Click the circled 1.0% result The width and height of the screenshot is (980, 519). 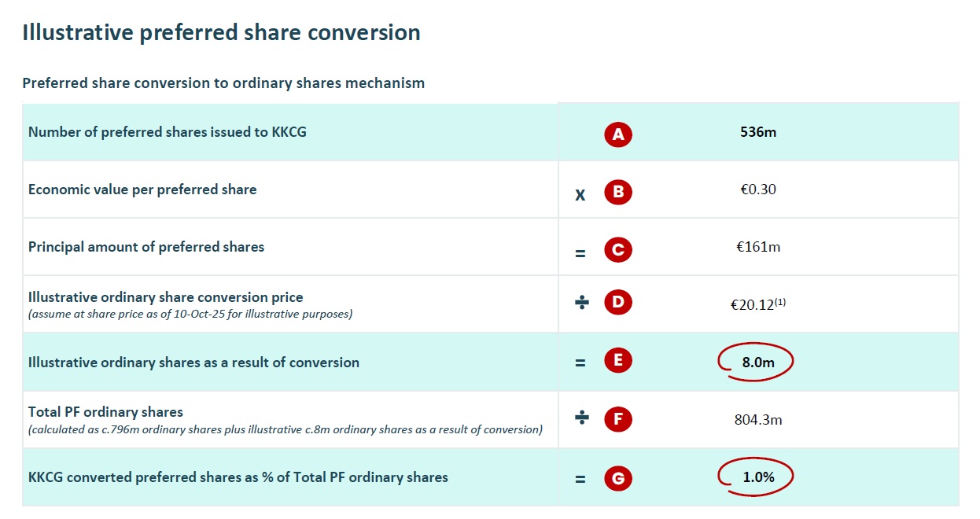[x=757, y=477]
